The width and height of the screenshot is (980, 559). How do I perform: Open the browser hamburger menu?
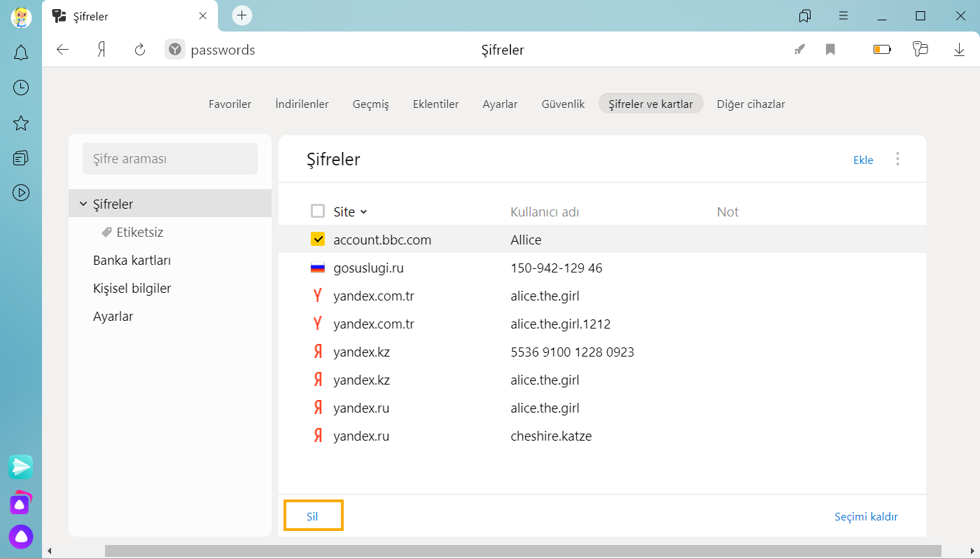(x=843, y=15)
